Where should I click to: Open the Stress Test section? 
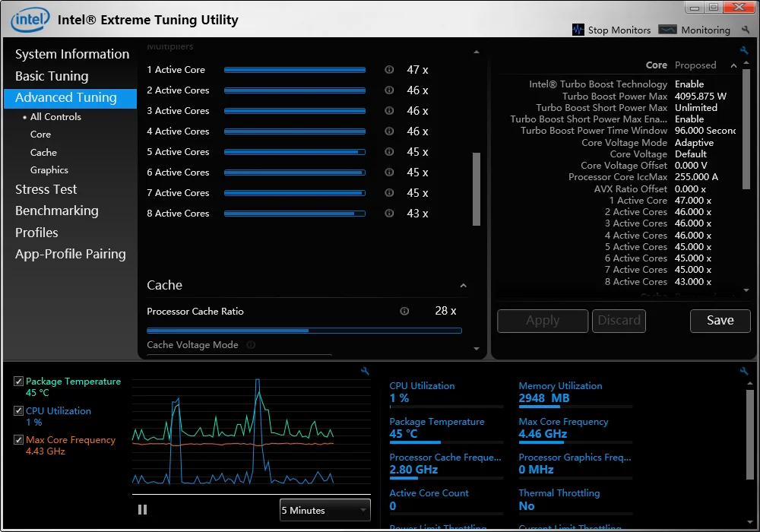[x=46, y=189]
